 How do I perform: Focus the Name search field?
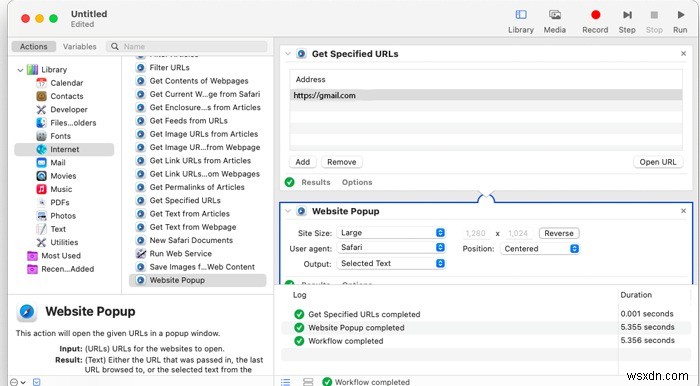click(187, 46)
